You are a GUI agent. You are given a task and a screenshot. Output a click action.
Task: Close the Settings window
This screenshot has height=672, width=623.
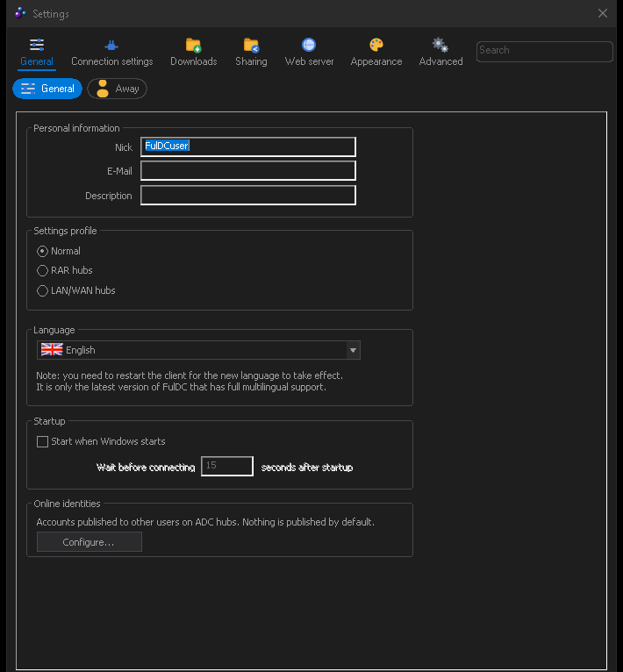coord(603,13)
